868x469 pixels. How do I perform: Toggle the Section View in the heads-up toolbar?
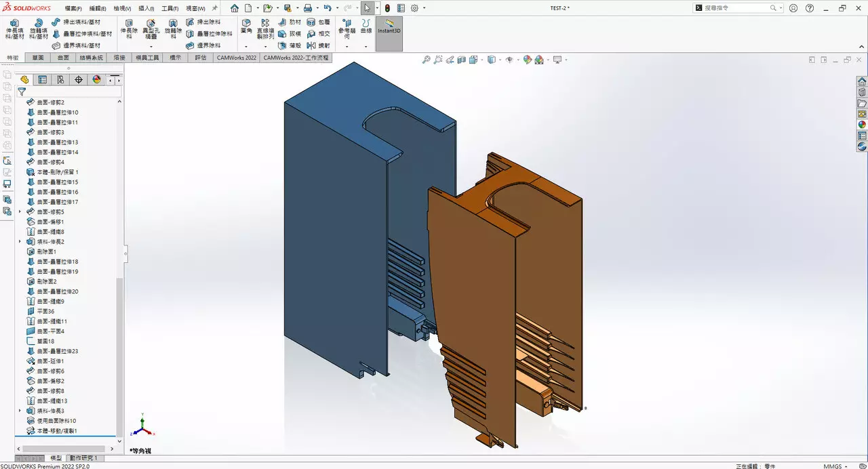click(462, 60)
